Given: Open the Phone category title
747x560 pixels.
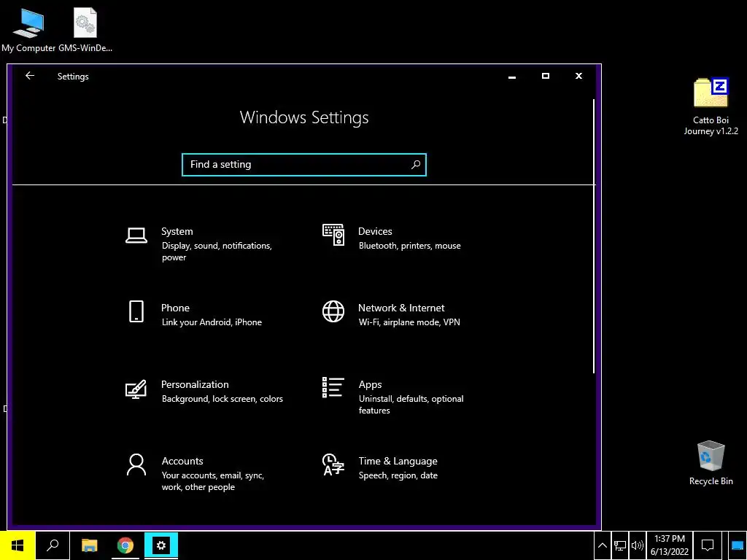Looking at the screenshot, I should coord(175,308).
